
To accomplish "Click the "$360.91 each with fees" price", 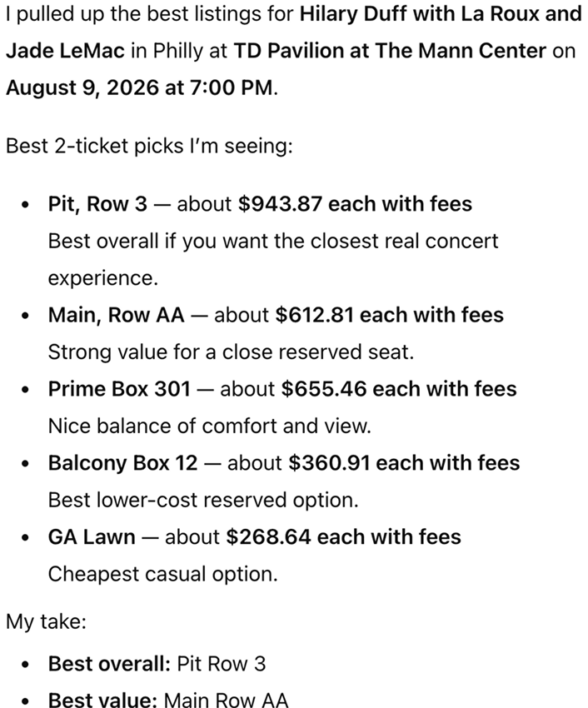I will coord(404,463).
